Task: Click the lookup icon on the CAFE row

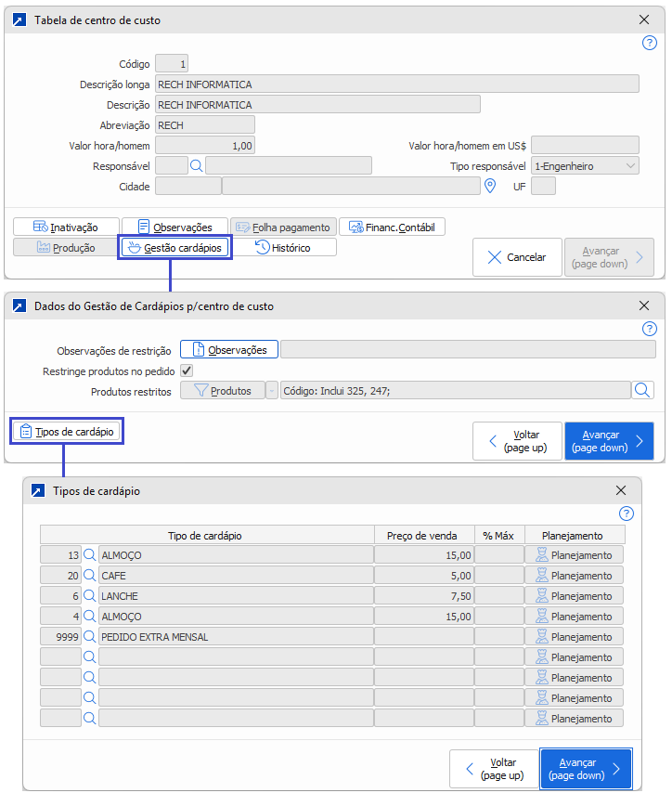Action: coord(90,576)
